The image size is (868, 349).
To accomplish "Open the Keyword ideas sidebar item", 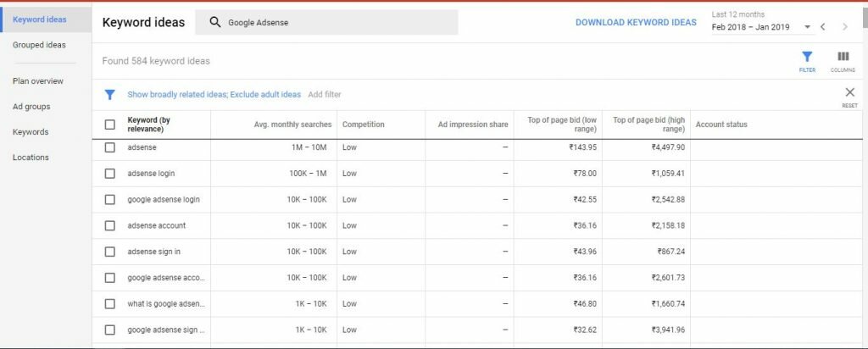I will click(46, 19).
